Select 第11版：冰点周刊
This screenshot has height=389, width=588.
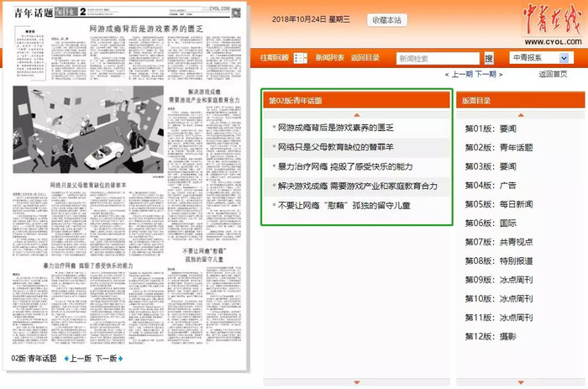(499, 318)
